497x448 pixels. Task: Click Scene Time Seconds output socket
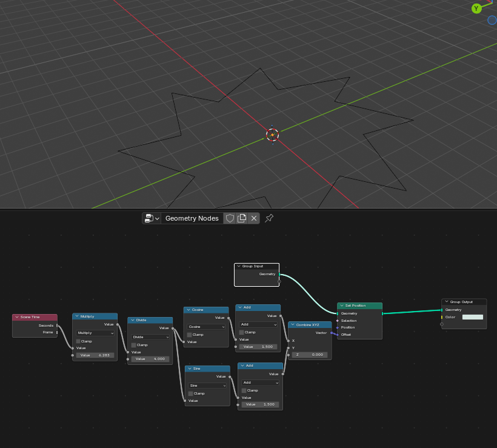click(57, 326)
